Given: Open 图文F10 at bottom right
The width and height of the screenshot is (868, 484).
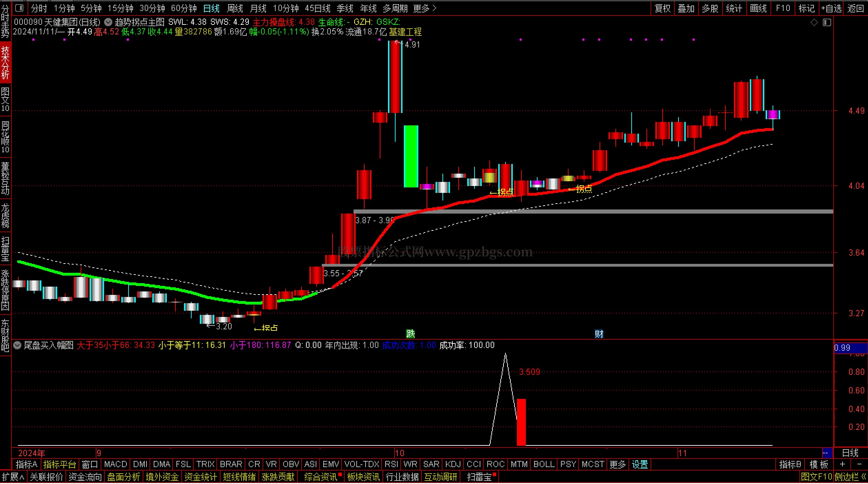Looking at the screenshot, I should point(816,477).
